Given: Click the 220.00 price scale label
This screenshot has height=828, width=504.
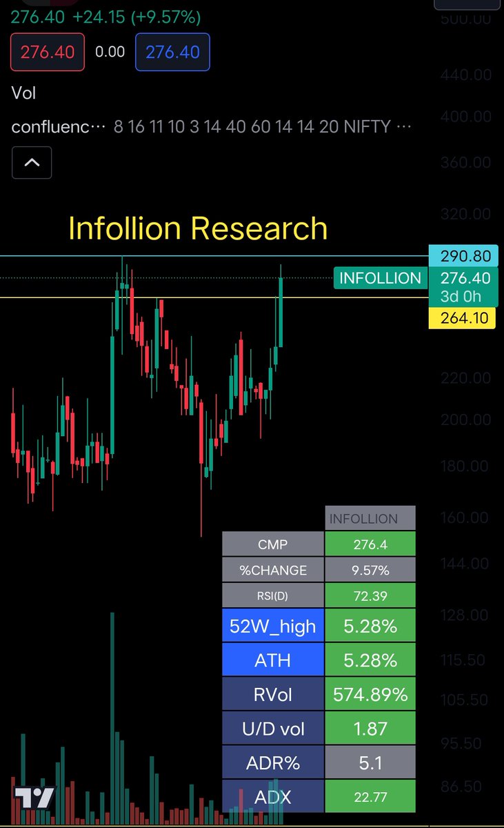Looking at the screenshot, I should coord(466,378).
